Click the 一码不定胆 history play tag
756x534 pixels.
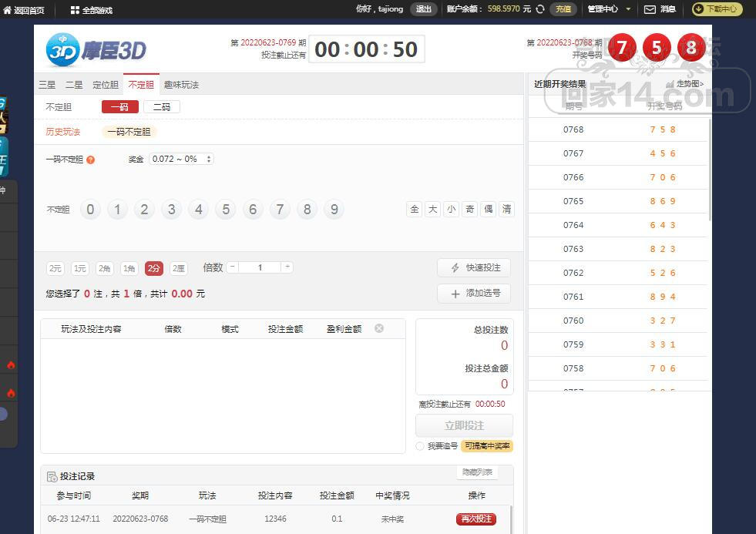coord(129,132)
